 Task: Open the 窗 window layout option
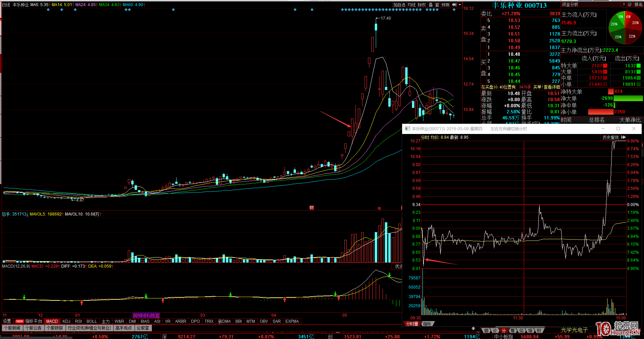click(437, 5)
